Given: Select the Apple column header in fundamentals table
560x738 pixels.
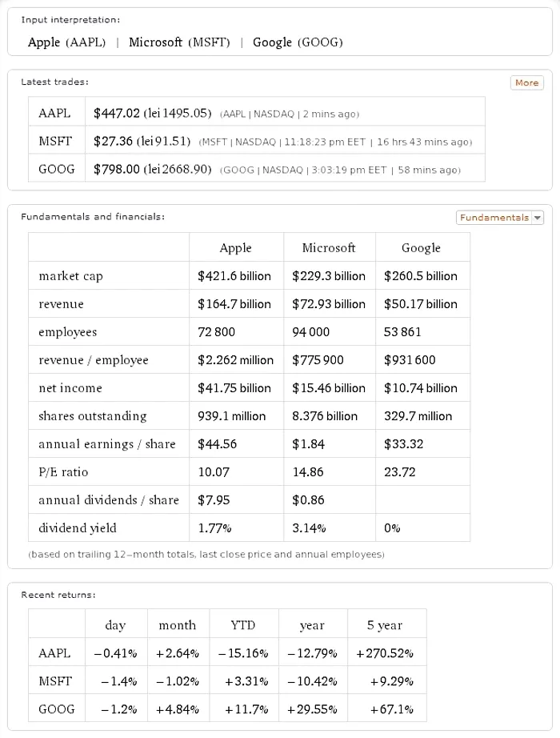Looking at the screenshot, I should (235, 247).
